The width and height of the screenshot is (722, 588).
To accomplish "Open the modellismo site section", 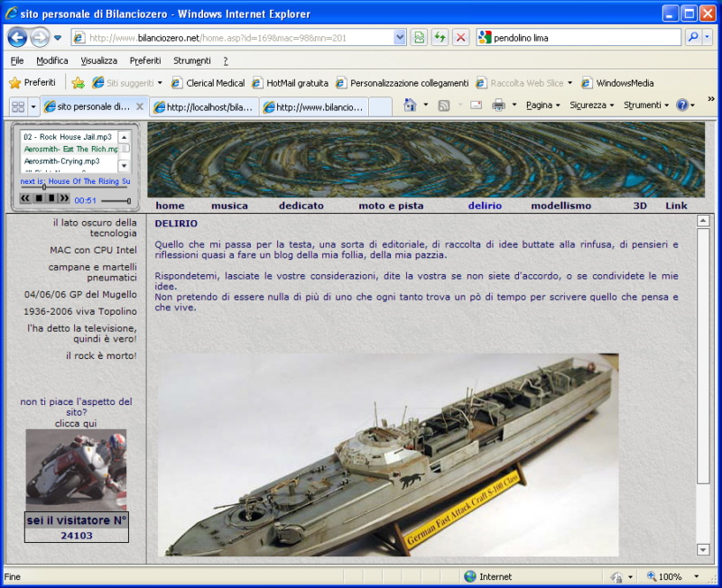I will click(x=560, y=206).
